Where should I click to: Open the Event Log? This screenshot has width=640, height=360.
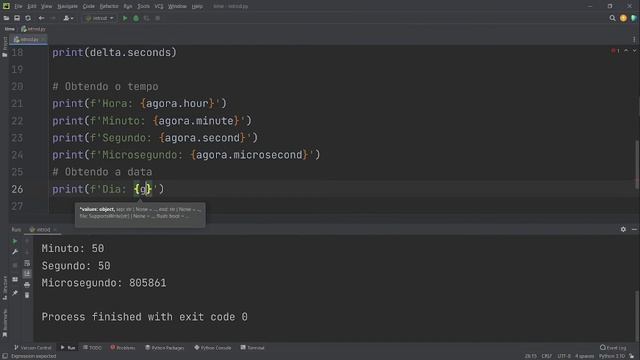(613, 348)
